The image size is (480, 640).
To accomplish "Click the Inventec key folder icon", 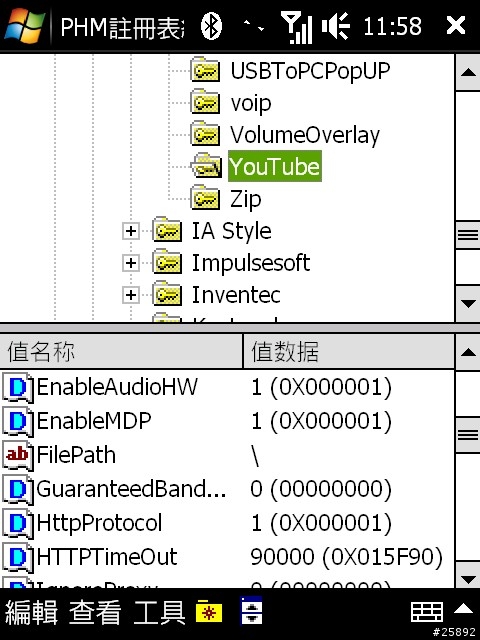I will (x=167, y=294).
